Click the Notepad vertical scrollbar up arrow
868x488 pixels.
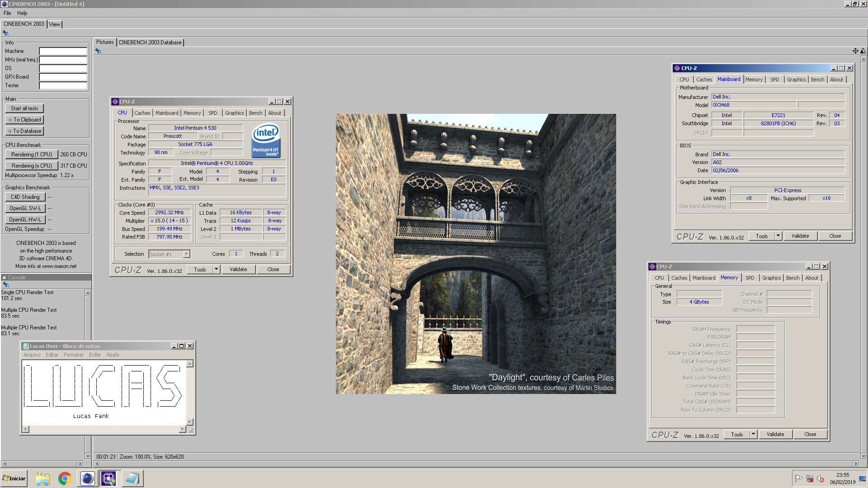point(190,364)
